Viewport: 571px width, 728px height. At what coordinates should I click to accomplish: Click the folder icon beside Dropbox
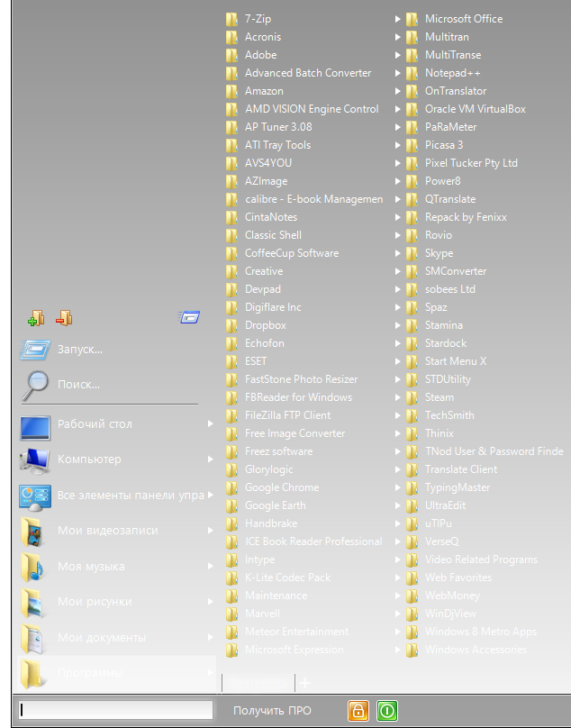click(231, 325)
